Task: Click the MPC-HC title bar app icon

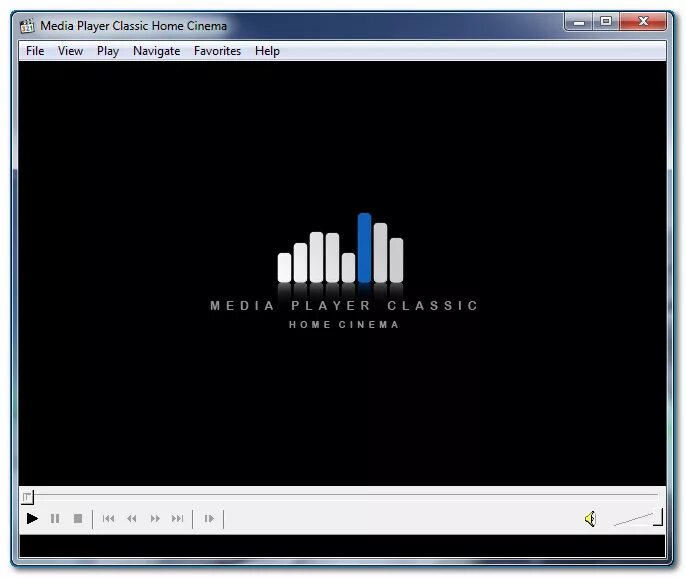Action: pos(27,26)
